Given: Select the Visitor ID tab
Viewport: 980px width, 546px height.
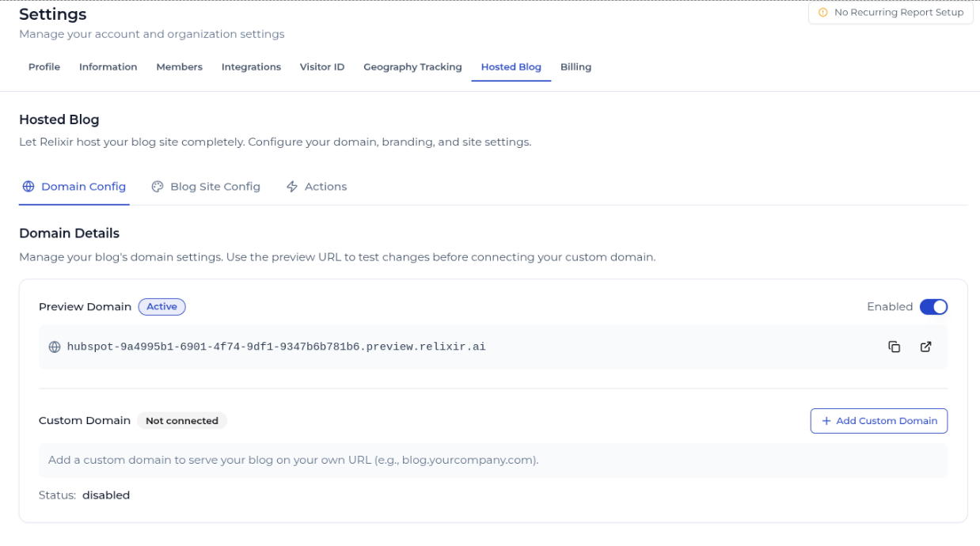Looking at the screenshot, I should 322,67.
